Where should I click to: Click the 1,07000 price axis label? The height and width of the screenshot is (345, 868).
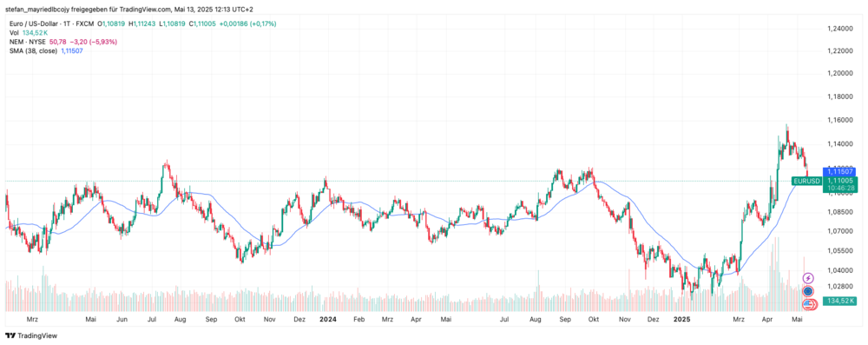[x=839, y=231]
